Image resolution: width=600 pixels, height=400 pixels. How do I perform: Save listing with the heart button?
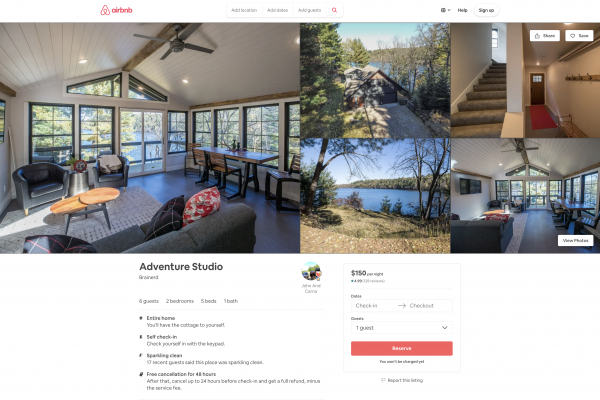[579, 36]
